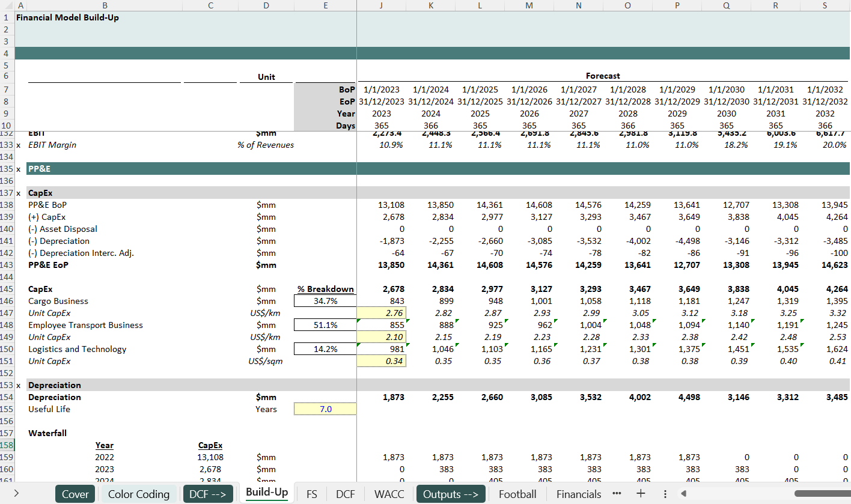Switch to the FS sheet tab
Screen dimensions: 851x504
(311, 494)
